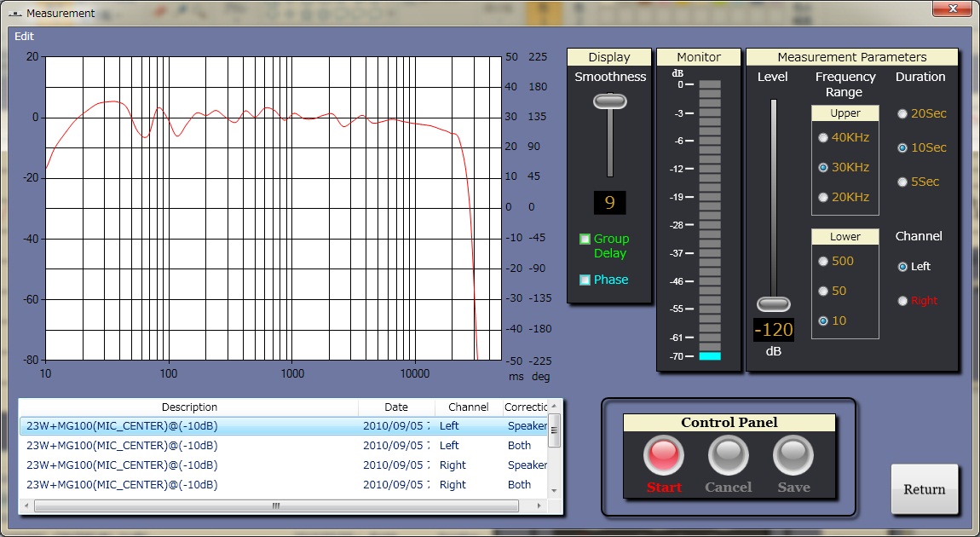
Task: Choose 500 as lower frequency
Action: tap(822, 261)
